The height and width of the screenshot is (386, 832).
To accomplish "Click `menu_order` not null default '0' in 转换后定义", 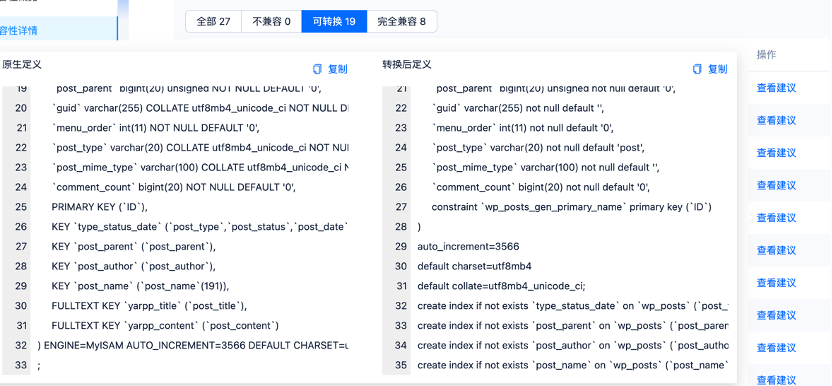I will [523, 127].
